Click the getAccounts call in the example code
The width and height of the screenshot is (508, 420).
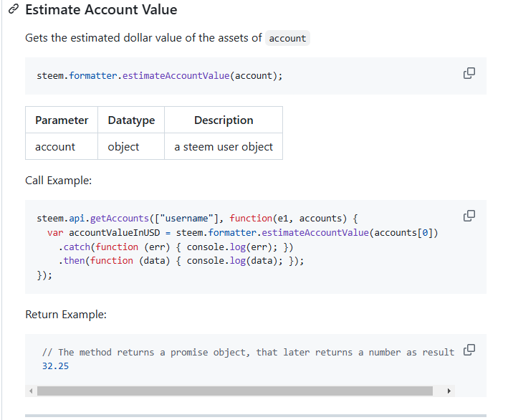coord(119,219)
